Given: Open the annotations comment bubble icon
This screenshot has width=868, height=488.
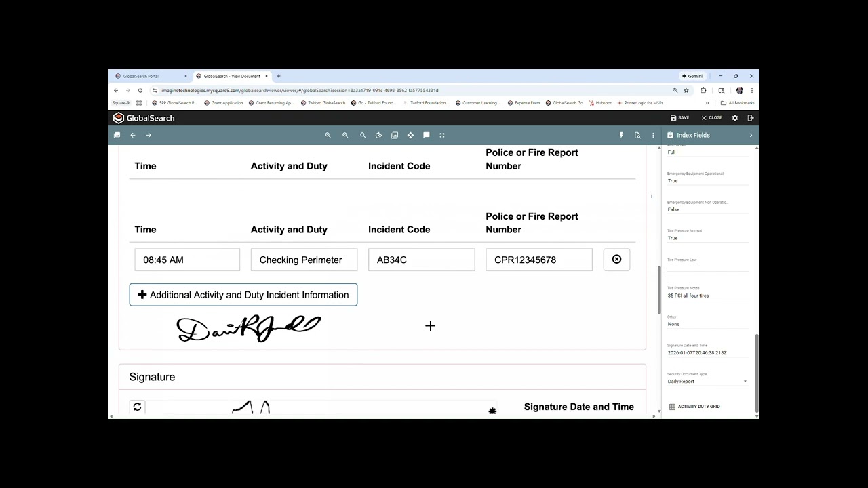Looking at the screenshot, I should tap(427, 135).
